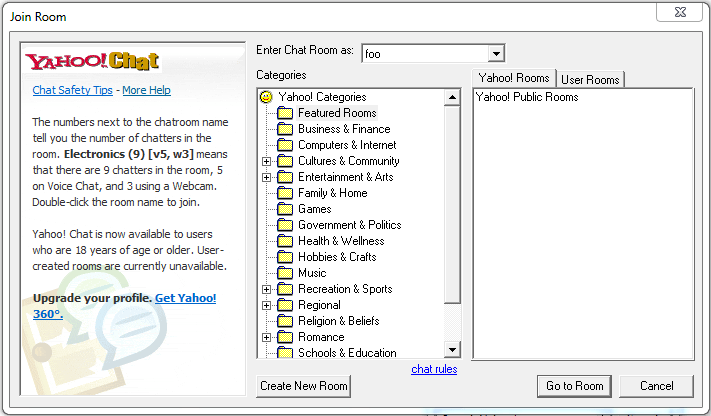Click the Romance folder icon
The width and height of the screenshot is (711, 416).
pos(285,337)
